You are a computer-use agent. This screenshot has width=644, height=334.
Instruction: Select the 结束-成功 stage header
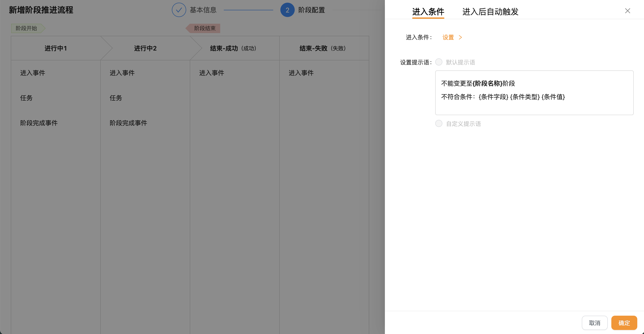point(233,48)
